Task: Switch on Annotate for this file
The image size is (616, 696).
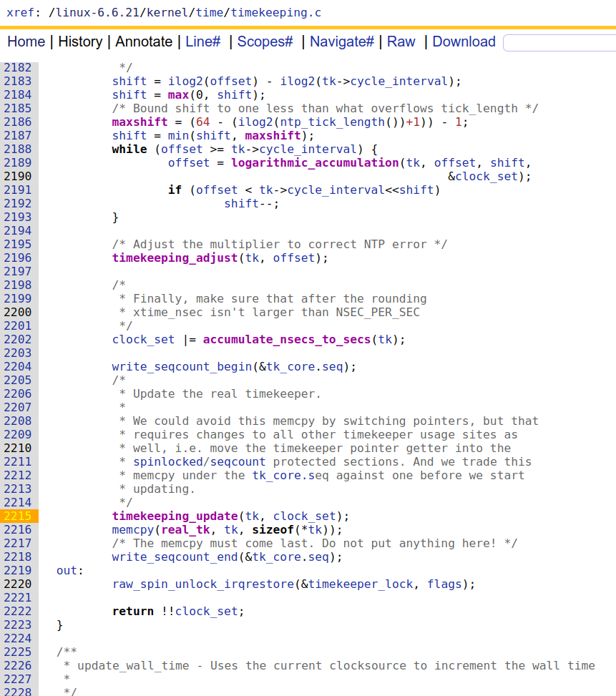Action: point(144,41)
